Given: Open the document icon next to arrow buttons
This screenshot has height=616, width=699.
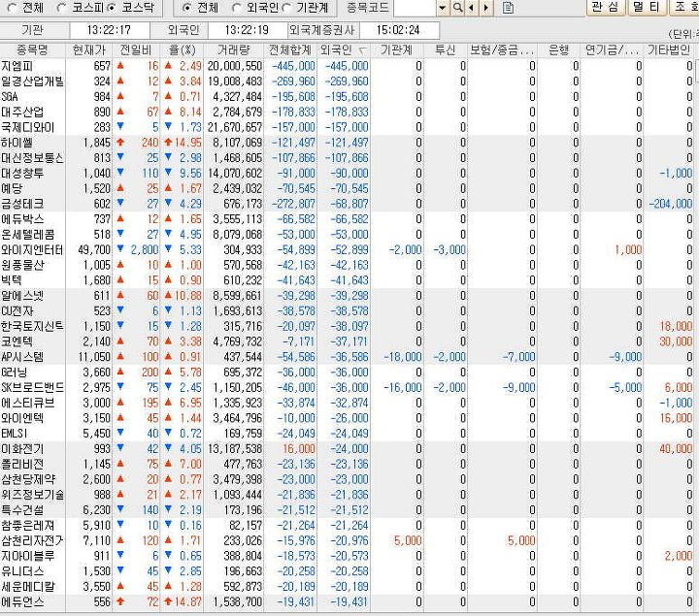Looking at the screenshot, I should [x=508, y=8].
